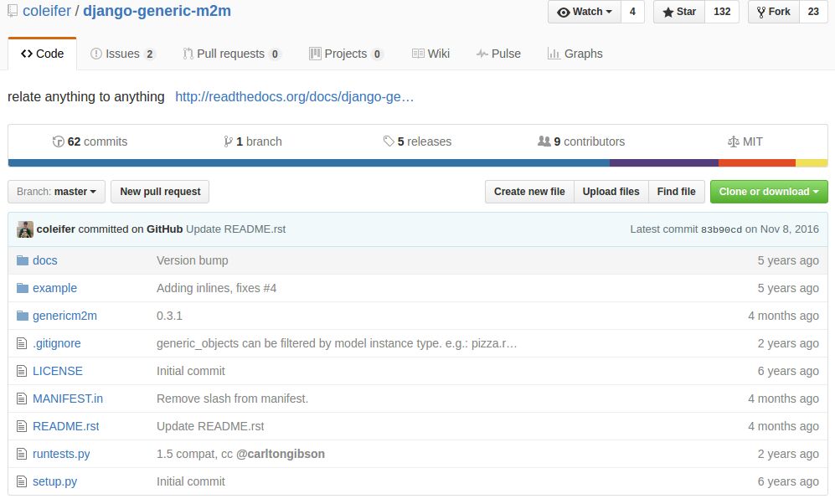
Task: Click the '0.3.1' commit message for genericm2m
Action: click(169, 316)
